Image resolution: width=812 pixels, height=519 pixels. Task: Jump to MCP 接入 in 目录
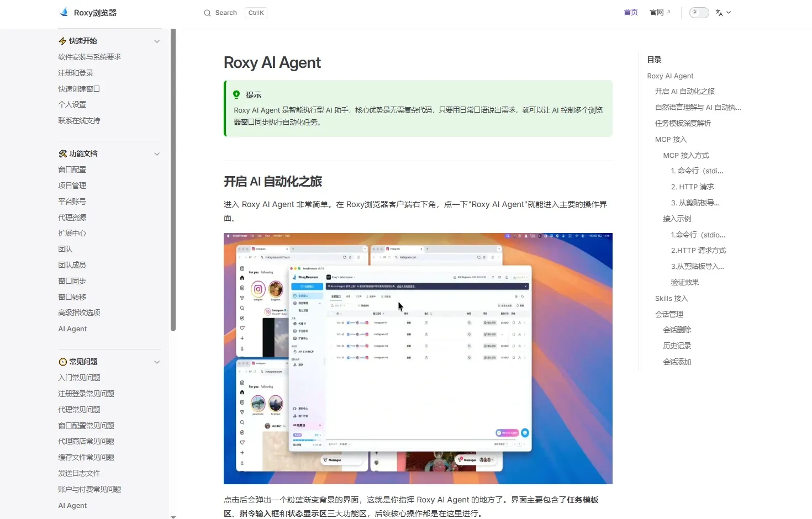coord(671,140)
